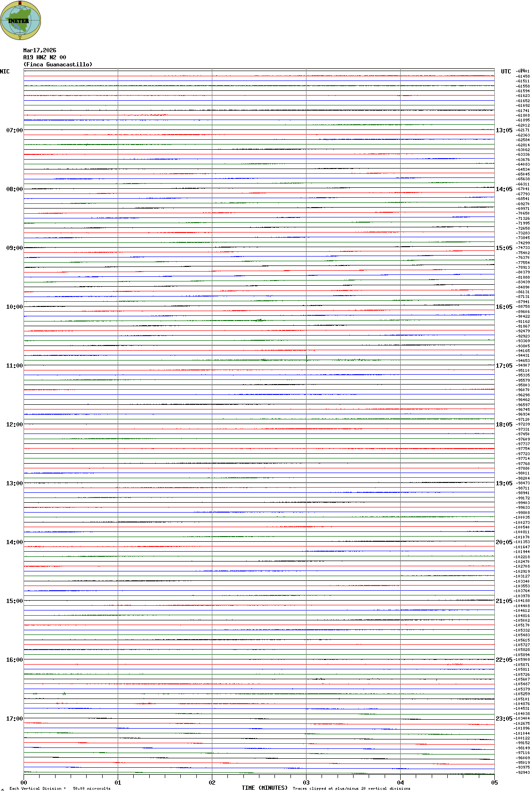Click the 23:05 UTC time label
Screen dimensions: 532x795
tap(504, 719)
